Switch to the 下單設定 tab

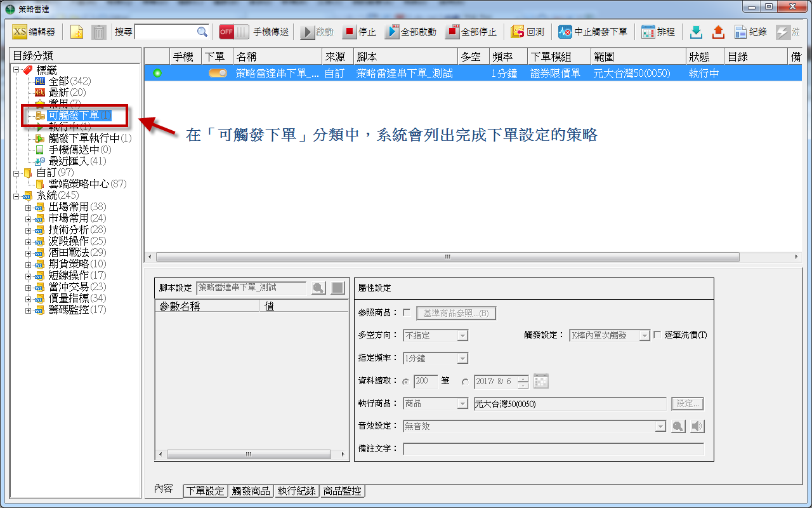pos(205,491)
